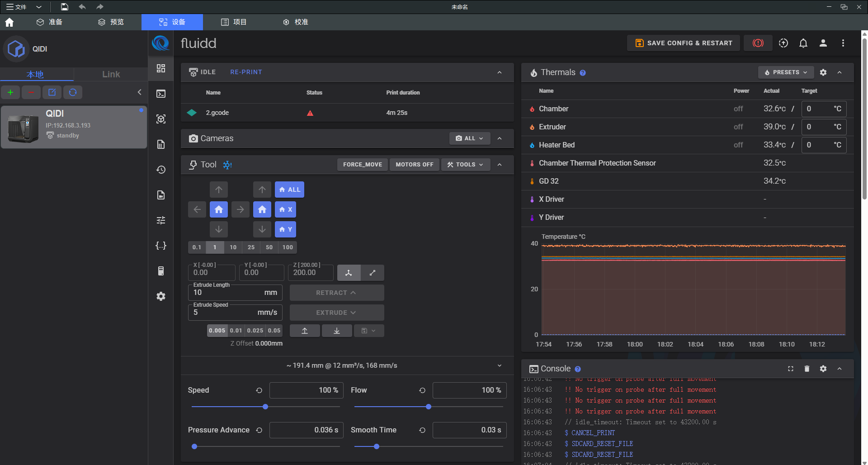Toggle absolute positioning mode button
Viewport: 868px width, 465px height.
click(349, 273)
